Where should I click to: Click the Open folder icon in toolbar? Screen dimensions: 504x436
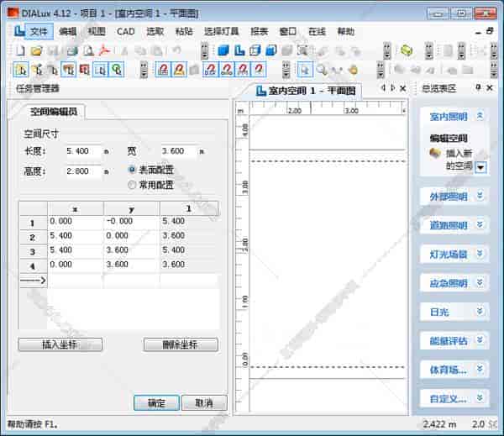(38, 51)
